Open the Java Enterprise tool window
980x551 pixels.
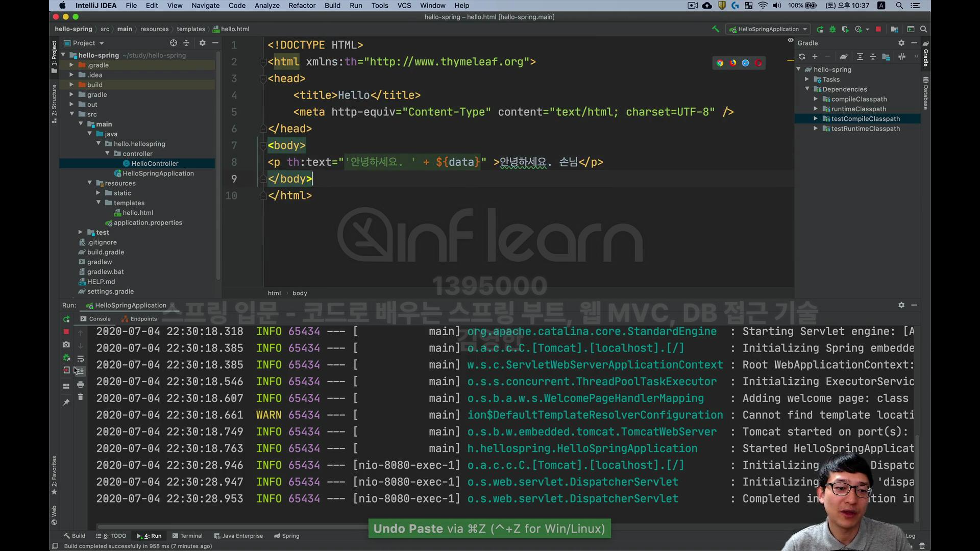click(x=238, y=536)
